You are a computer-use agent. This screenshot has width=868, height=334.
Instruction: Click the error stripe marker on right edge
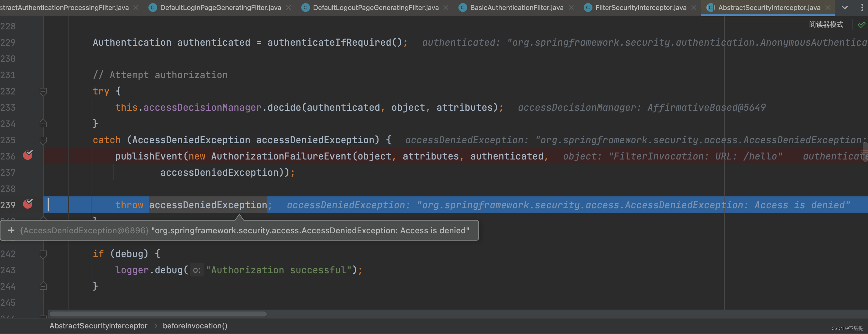[865, 152]
